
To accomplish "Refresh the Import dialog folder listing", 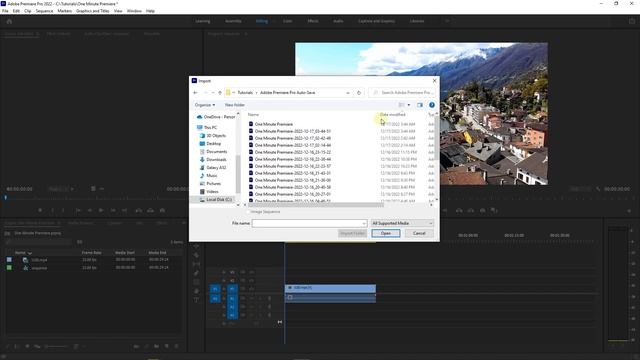I will [x=359, y=93].
